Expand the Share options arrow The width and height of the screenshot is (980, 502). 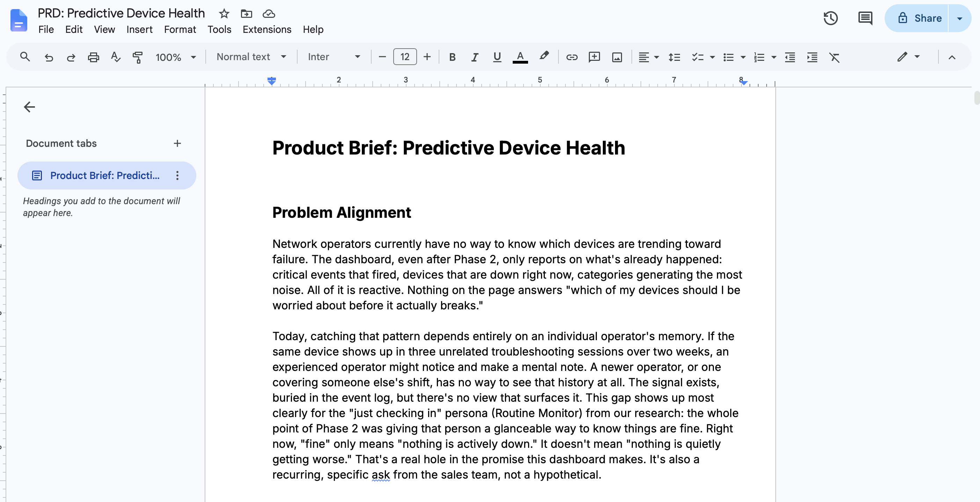click(960, 18)
